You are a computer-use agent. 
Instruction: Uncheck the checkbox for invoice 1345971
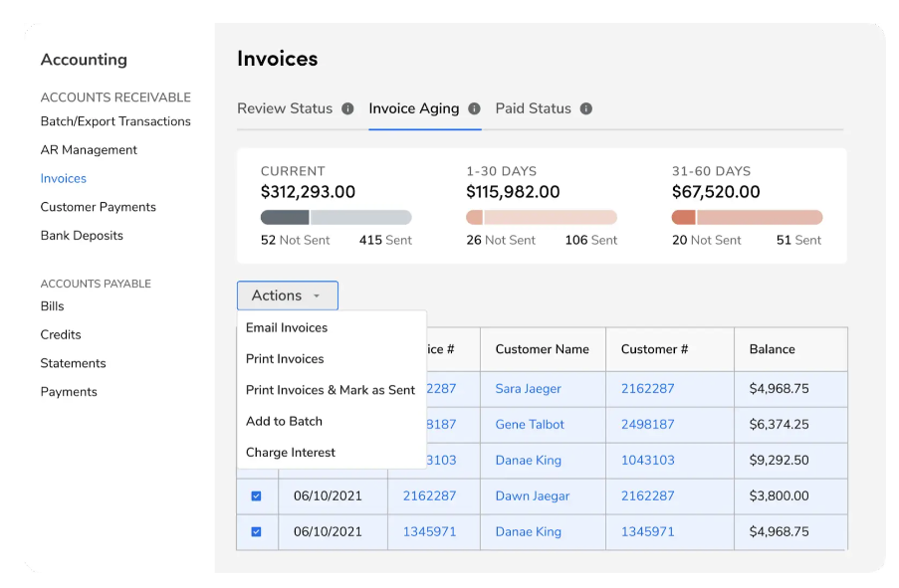tap(256, 531)
